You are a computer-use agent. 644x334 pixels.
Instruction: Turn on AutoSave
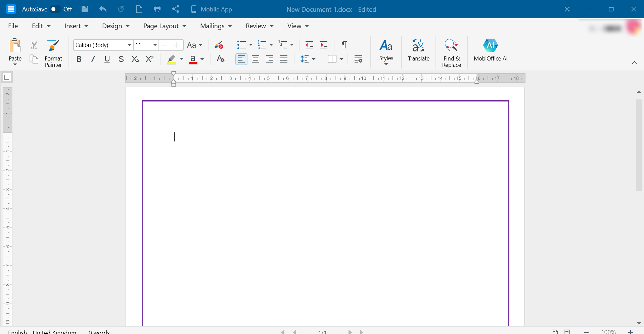55,9
